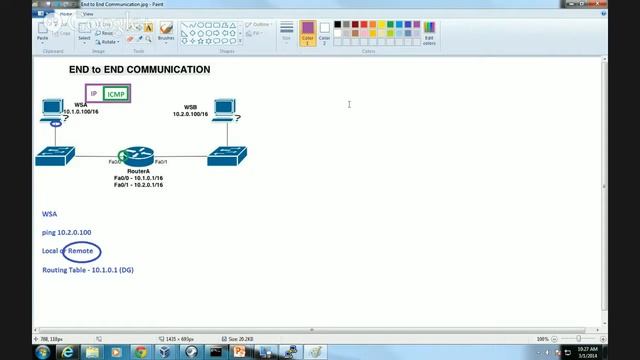Choose the Diamond shape
The image size is (640, 360).
click(193, 33)
